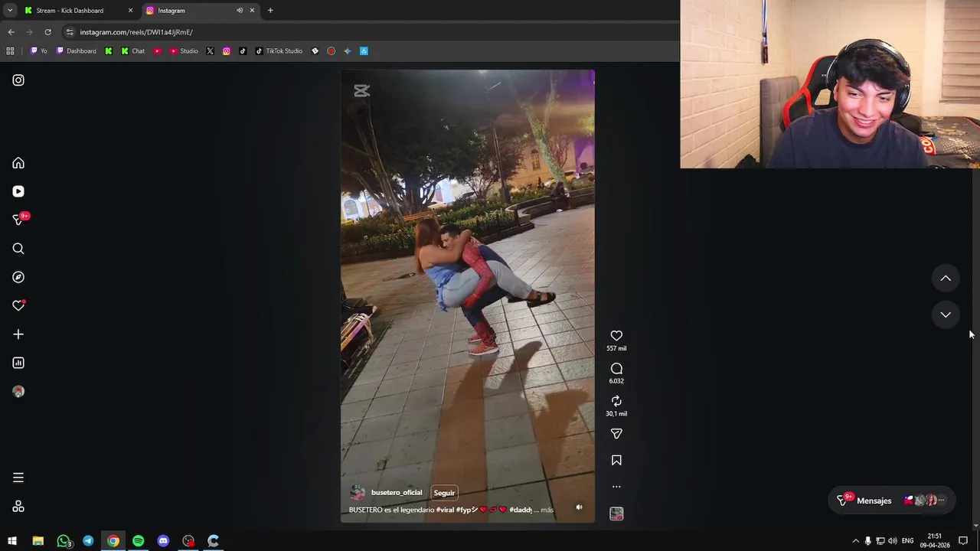Viewport: 980px width, 551px height.
Task: Save the reel with the bookmark icon
Action: pyautogui.click(x=616, y=461)
